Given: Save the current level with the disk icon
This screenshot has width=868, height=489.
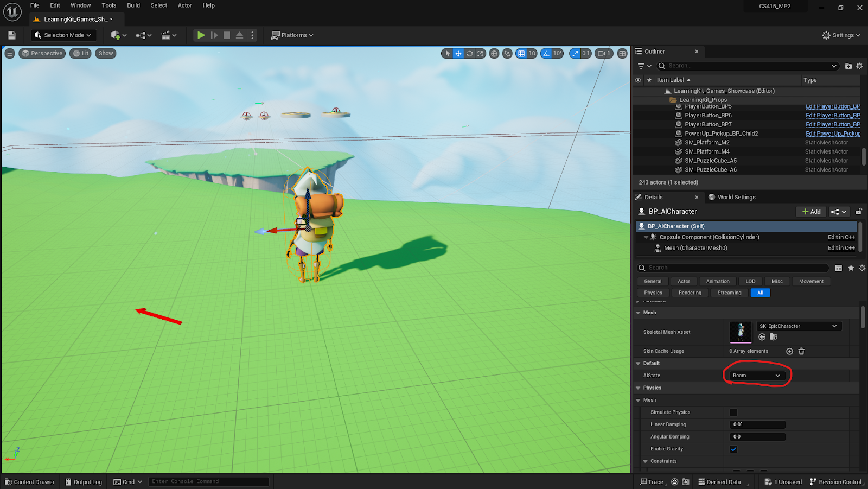Looking at the screenshot, I should pyautogui.click(x=11, y=35).
